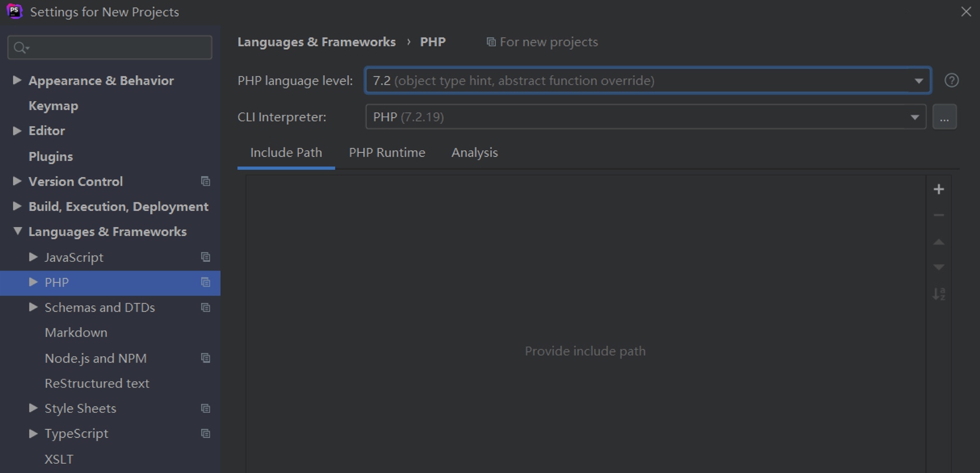Click the settings search field
The height and width of the screenshot is (473, 980).
110,47
